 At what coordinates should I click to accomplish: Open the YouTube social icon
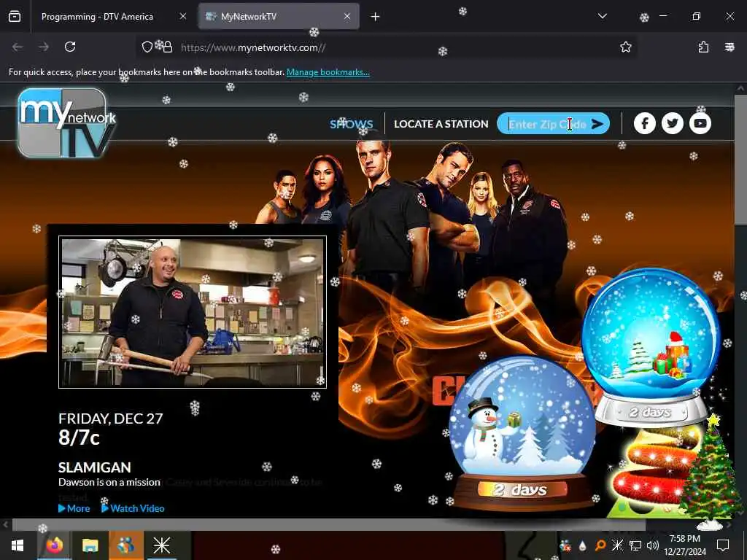click(700, 123)
